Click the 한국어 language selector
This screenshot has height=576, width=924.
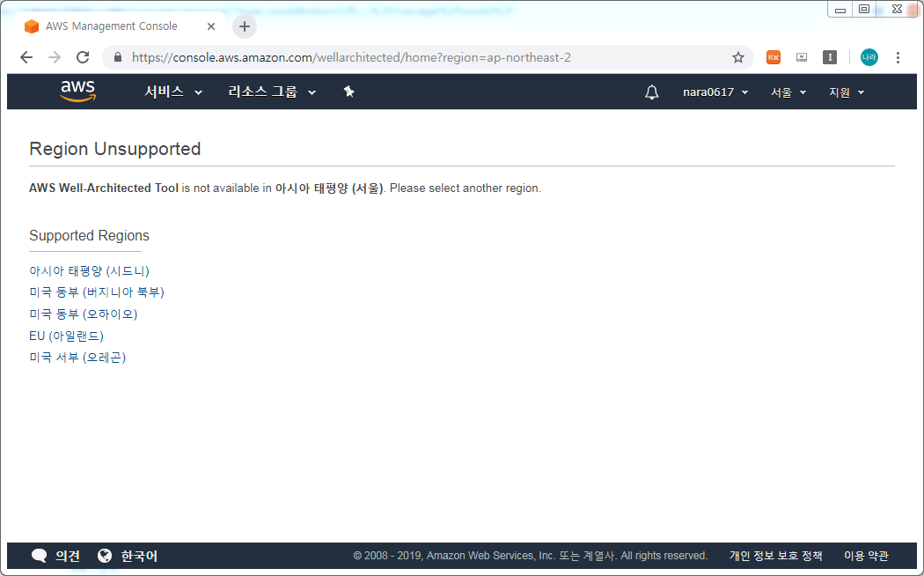click(139, 556)
